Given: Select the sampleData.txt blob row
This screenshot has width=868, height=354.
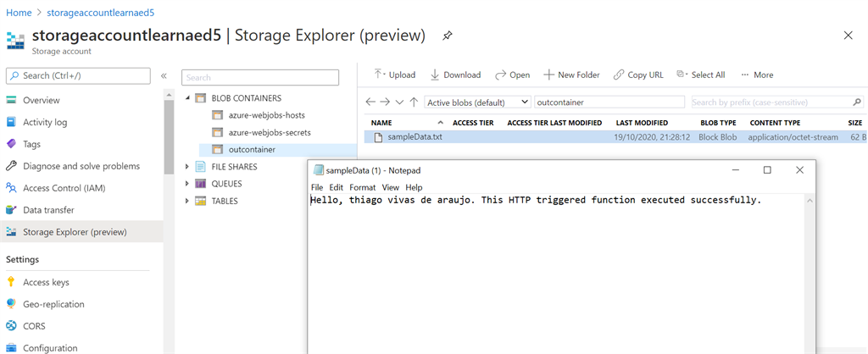Looking at the screenshot, I should [x=616, y=137].
